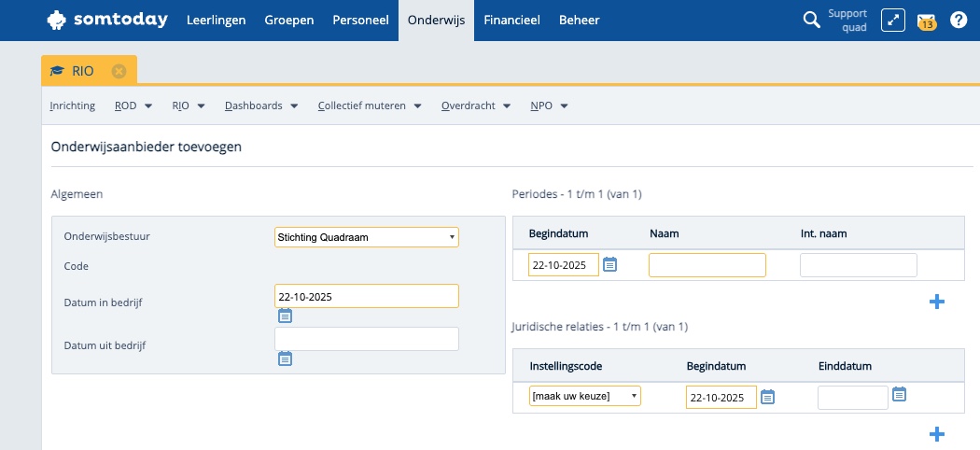Open the Instellingscode dropdown
Screen dimensions: 980x450
[x=585, y=397]
